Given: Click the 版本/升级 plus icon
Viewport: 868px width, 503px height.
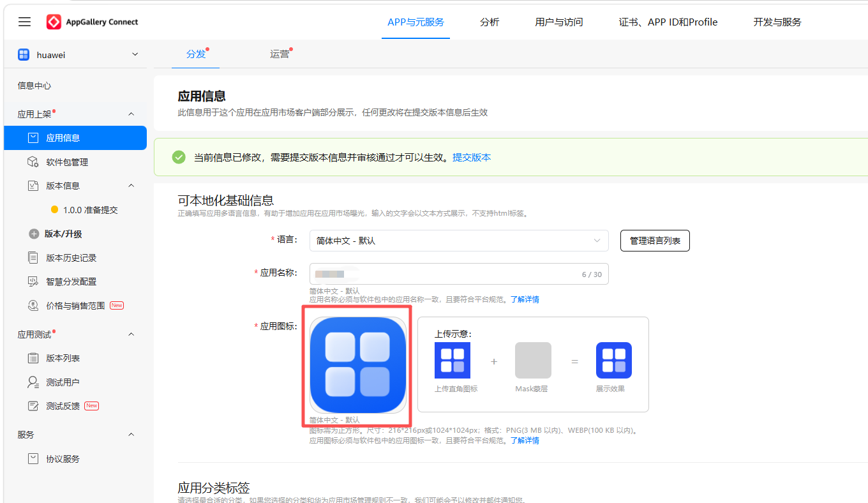Looking at the screenshot, I should click(x=34, y=234).
